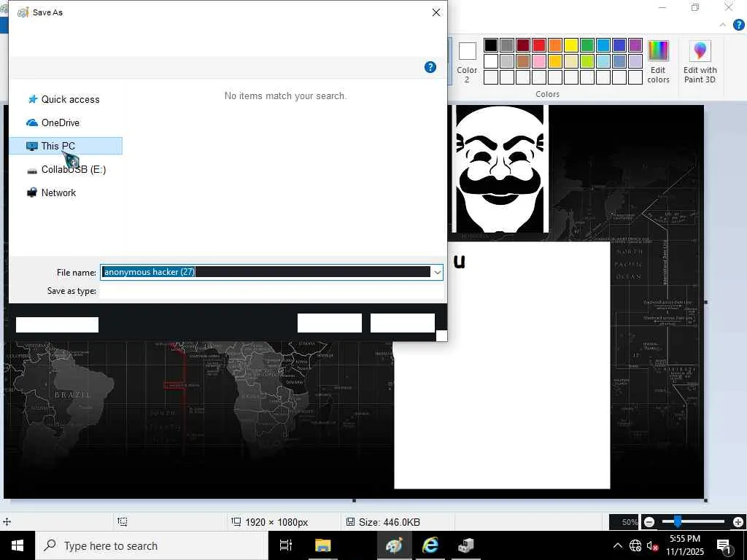Image resolution: width=747 pixels, height=560 pixels.
Task: Pick the brown color swatch
Action: pyautogui.click(x=522, y=61)
